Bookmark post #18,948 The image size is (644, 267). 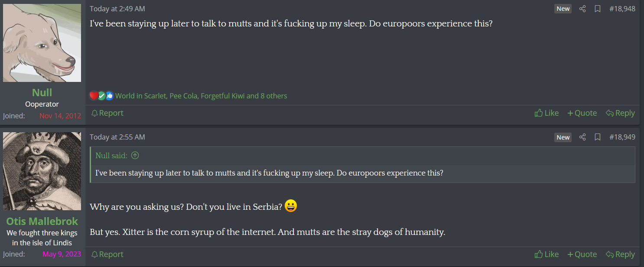point(597,9)
